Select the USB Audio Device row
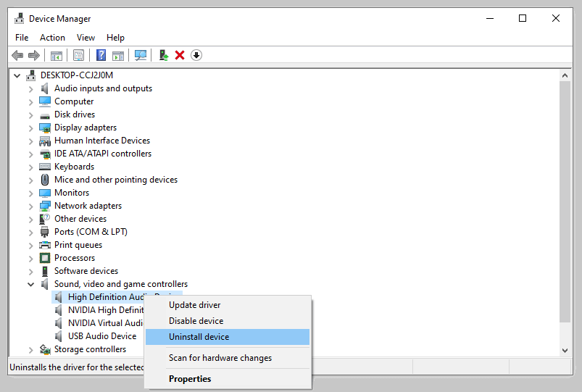The height and width of the screenshot is (392, 582). pyautogui.click(x=102, y=336)
